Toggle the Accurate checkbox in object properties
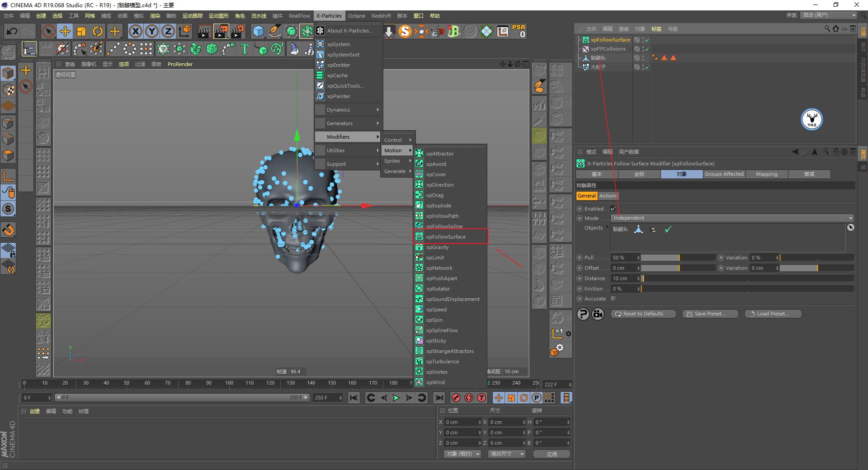868x470 pixels. point(613,298)
